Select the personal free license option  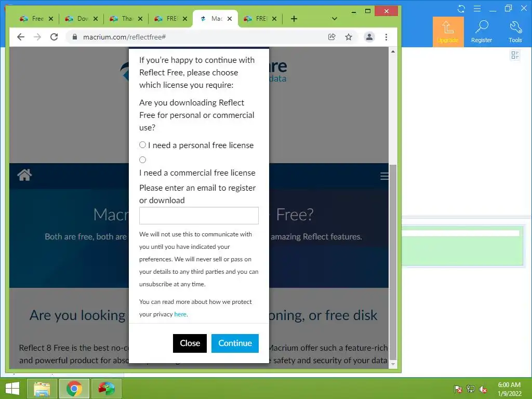pos(142,145)
